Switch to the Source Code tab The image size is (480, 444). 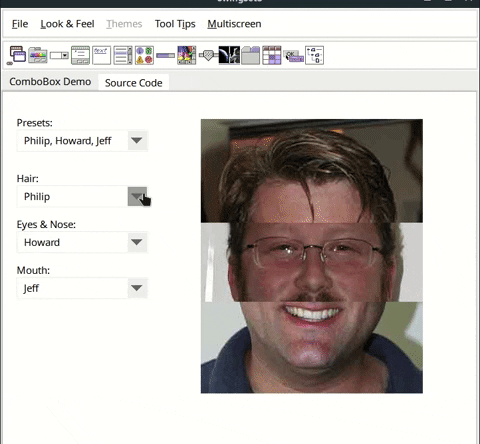134,83
